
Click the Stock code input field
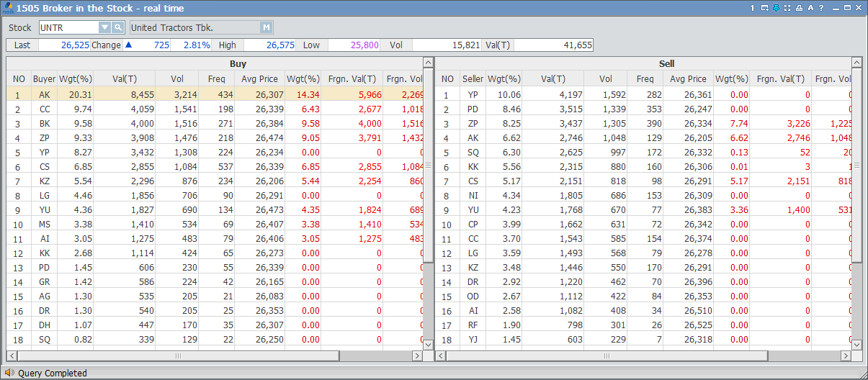(68, 27)
